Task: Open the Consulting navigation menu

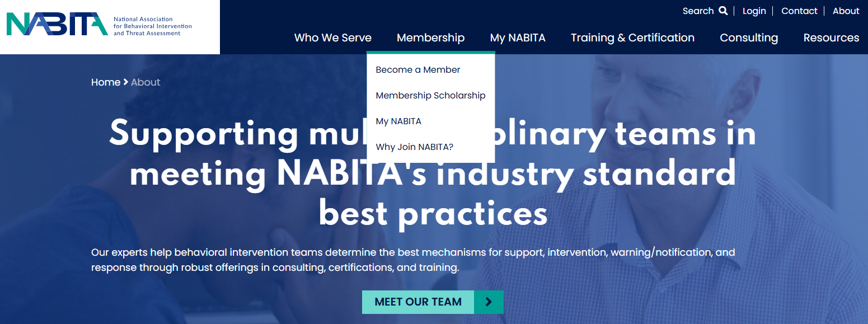Action: [749, 37]
